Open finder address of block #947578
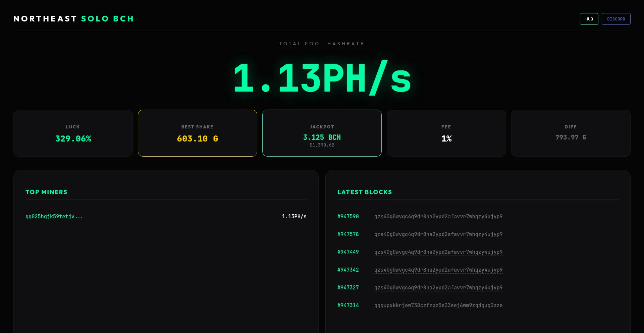This screenshot has height=333, width=644. coord(438,234)
